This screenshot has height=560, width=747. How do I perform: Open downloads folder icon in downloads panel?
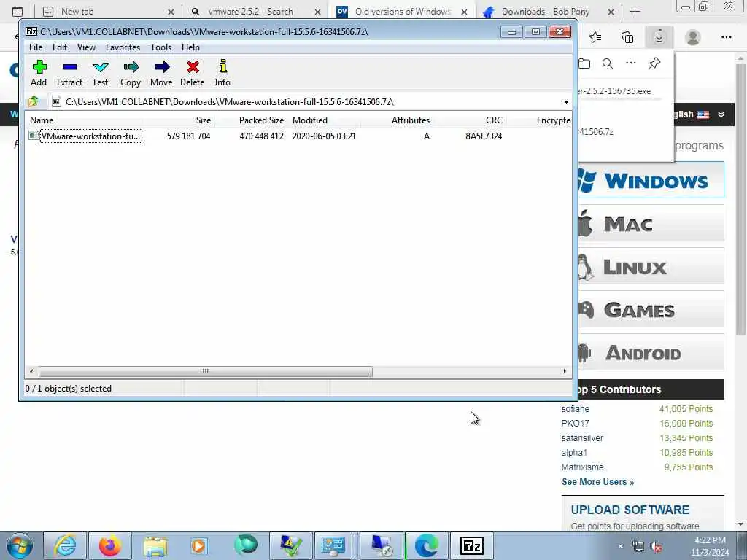584,63
